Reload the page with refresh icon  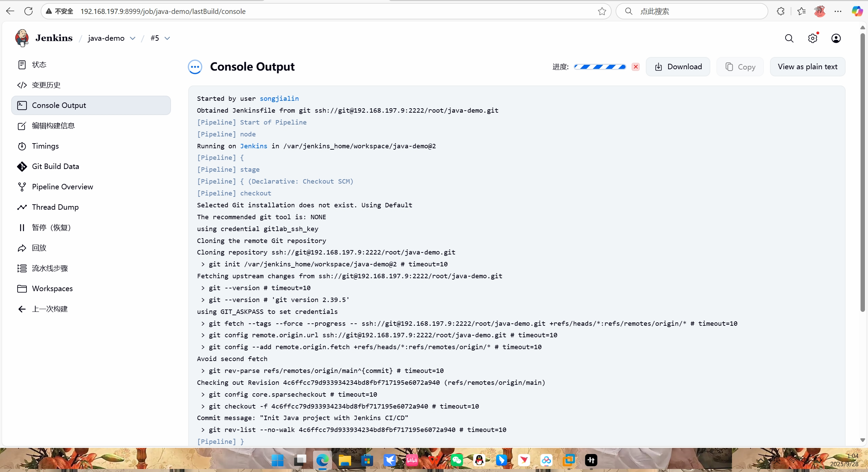point(29,11)
